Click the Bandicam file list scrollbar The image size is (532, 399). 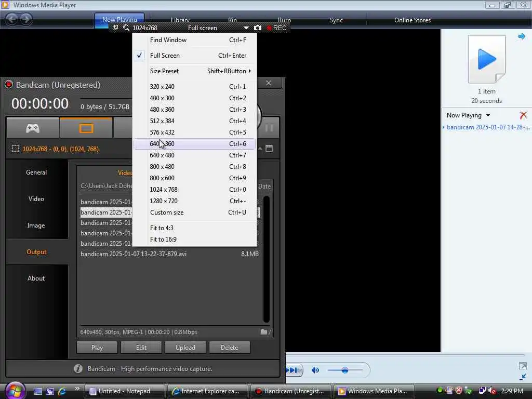coord(267,259)
